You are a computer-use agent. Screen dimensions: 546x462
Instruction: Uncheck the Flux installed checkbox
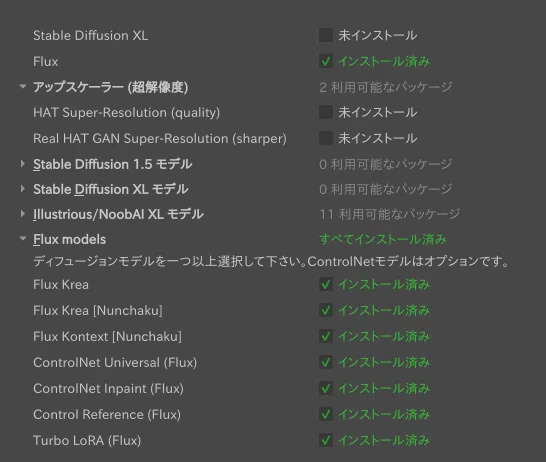[x=326, y=62]
